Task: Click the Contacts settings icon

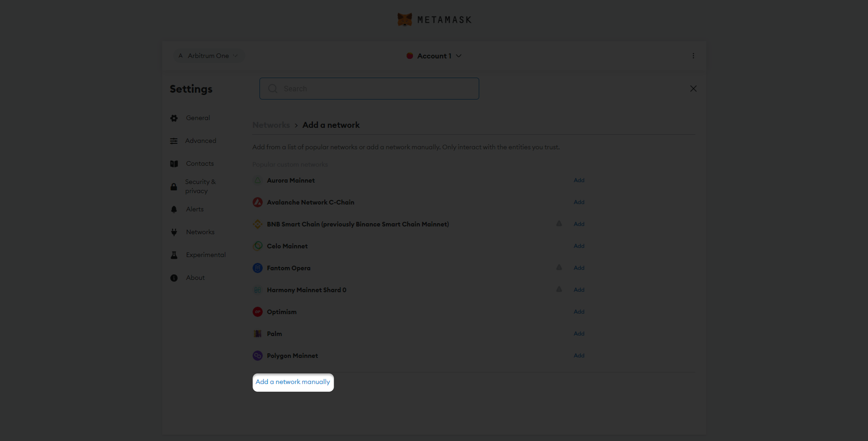Action: (x=174, y=163)
